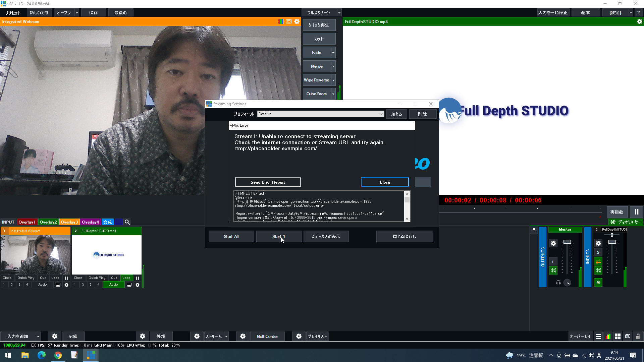The height and width of the screenshot is (362, 644).
Task: Toggle the Master speaker mute
Action: coord(553,270)
